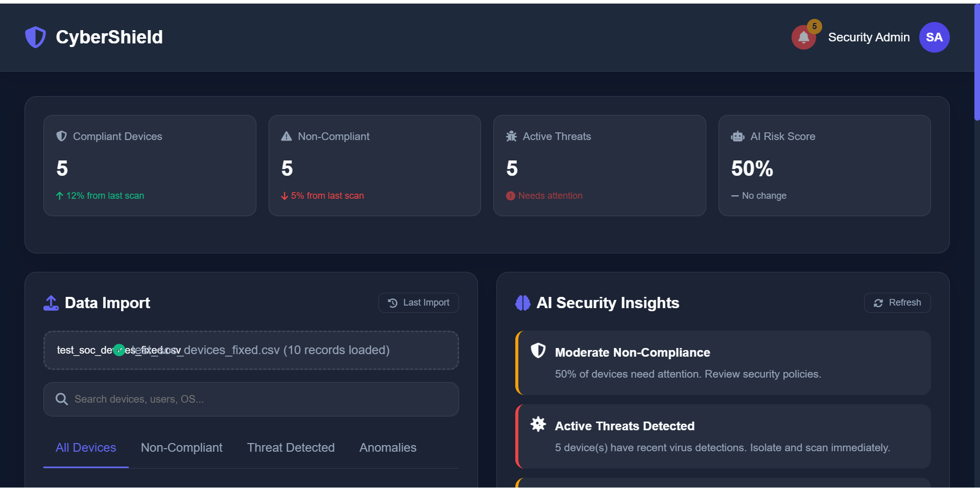Click the Data Import heading

[x=107, y=303]
